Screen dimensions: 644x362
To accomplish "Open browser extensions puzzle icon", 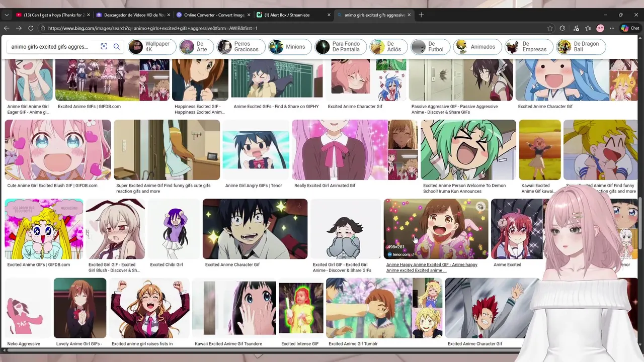I will [x=562, y=28].
